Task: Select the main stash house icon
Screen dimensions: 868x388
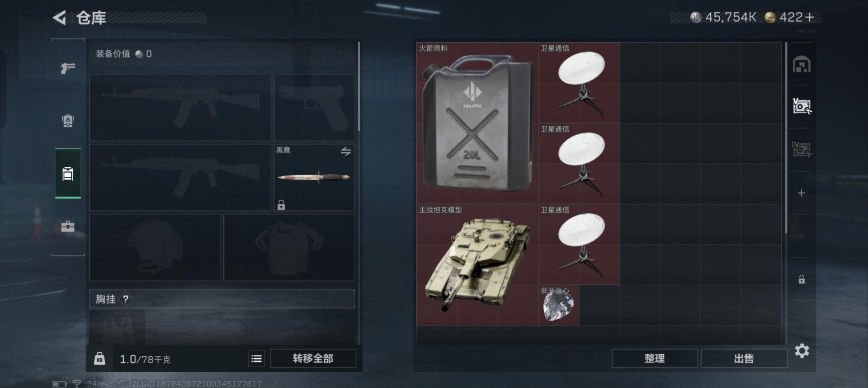Action: pos(802,64)
